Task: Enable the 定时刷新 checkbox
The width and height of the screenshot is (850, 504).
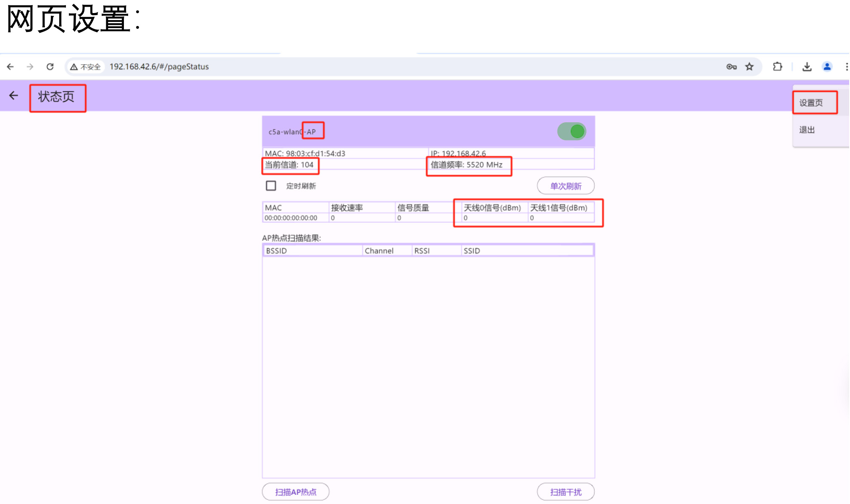Action: tap(271, 186)
